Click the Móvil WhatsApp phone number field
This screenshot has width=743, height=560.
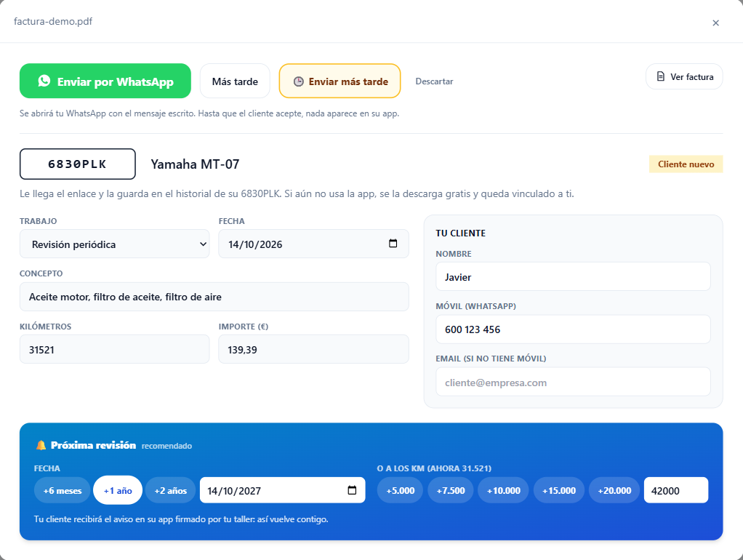tap(574, 329)
